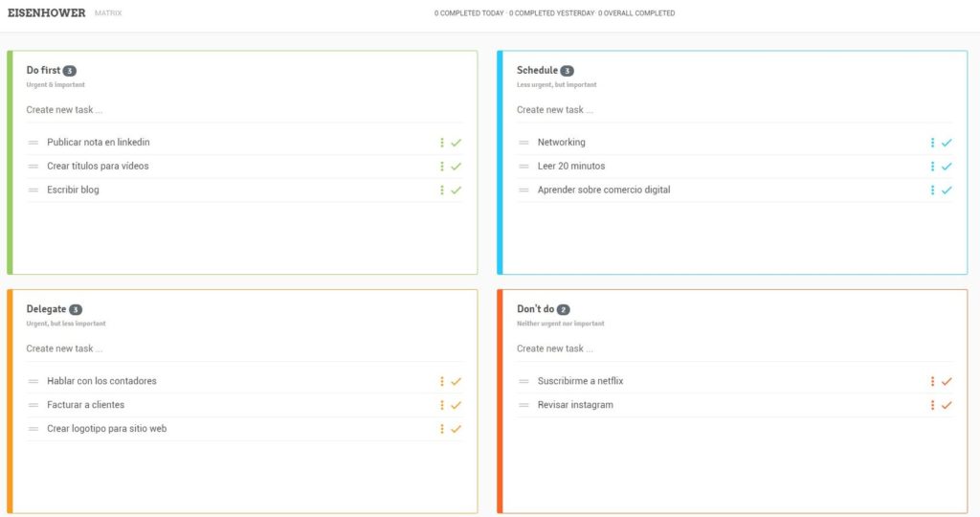Open the Escribir blog task text

tap(73, 191)
